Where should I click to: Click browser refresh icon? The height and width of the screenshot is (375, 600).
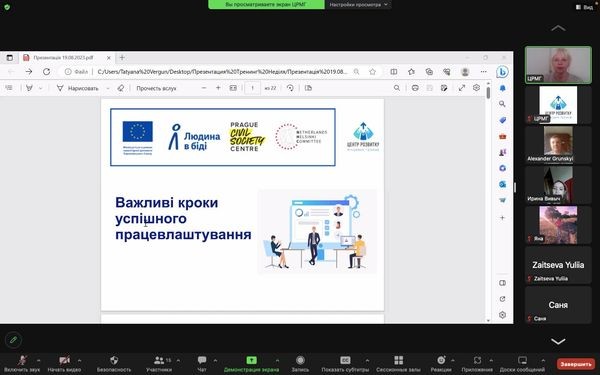coord(46,72)
